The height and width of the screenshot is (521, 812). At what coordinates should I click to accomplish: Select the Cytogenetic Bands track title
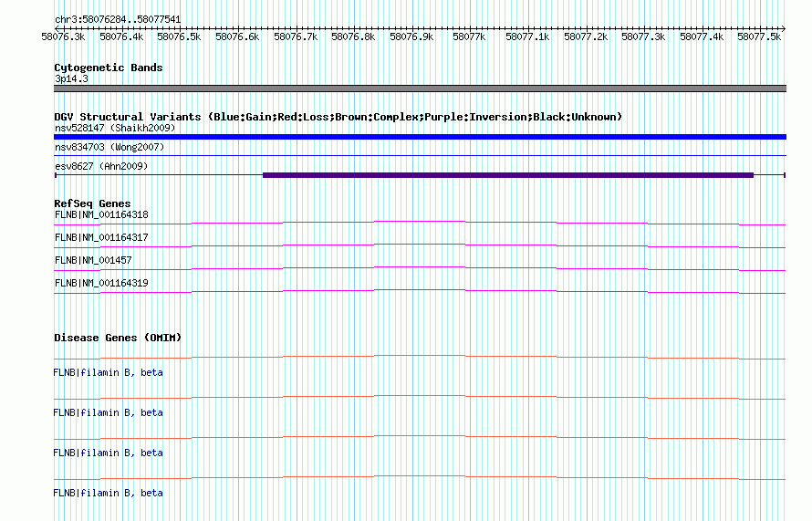[x=109, y=68]
